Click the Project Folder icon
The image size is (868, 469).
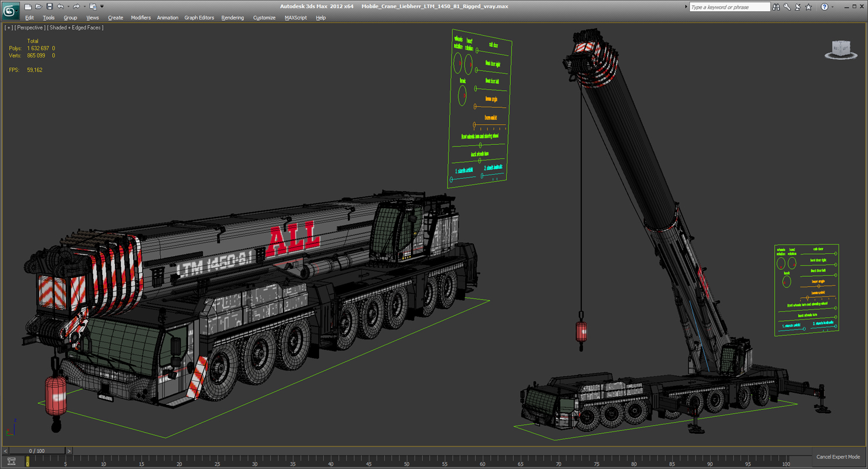coord(93,6)
